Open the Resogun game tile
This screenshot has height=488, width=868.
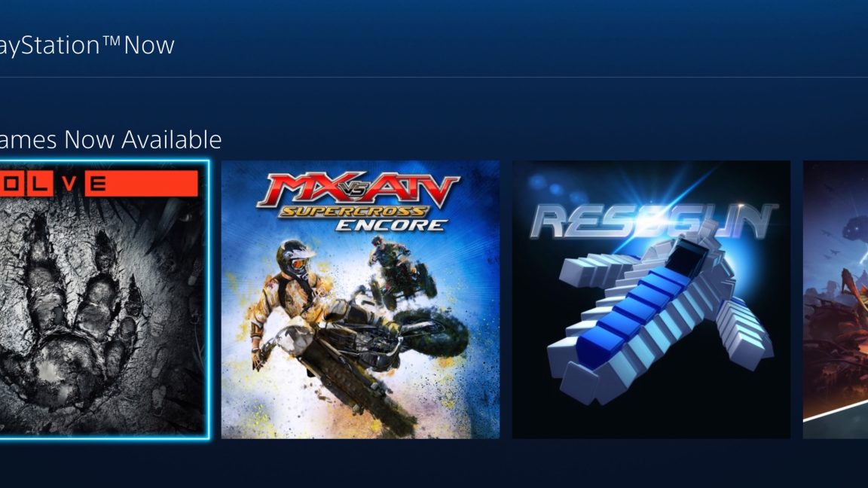pyautogui.click(x=651, y=299)
